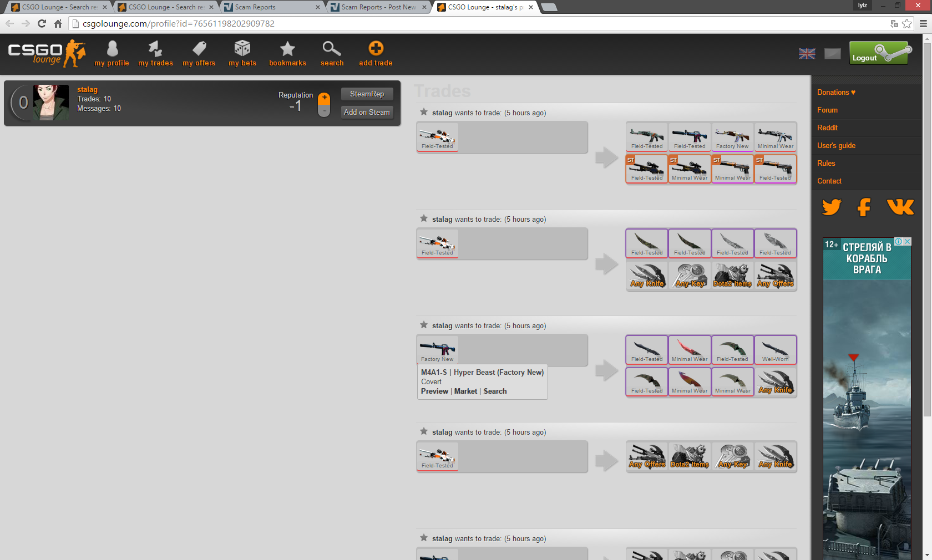Open Contact in sidebar
The height and width of the screenshot is (560, 932).
[829, 181]
